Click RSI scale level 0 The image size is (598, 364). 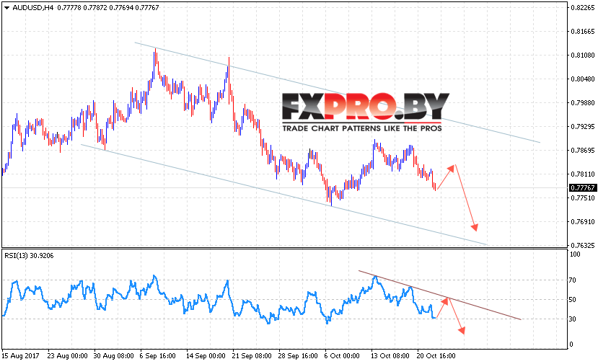pos(571,345)
